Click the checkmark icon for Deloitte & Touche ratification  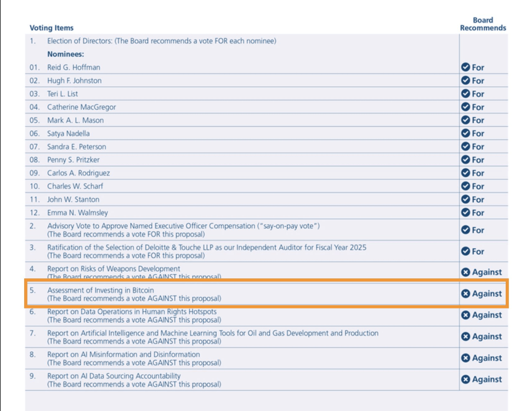click(x=466, y=252)
